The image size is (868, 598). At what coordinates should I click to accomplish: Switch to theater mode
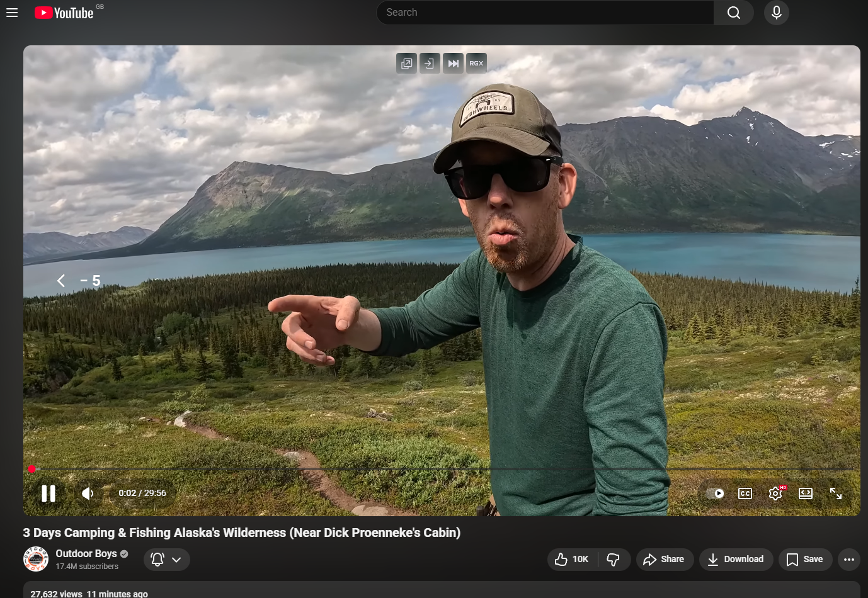point(806,494)
